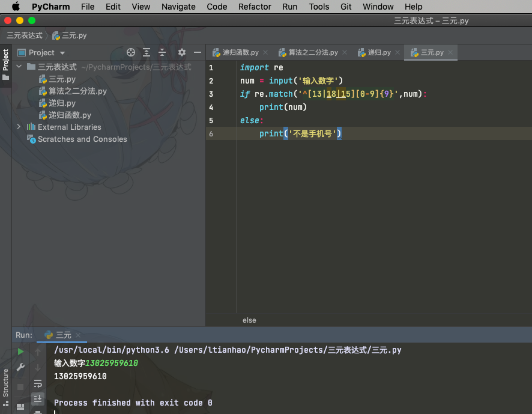Collapse the 三元表达式 project root folder
Screen dimensions: 532x414
pos(19,67)
